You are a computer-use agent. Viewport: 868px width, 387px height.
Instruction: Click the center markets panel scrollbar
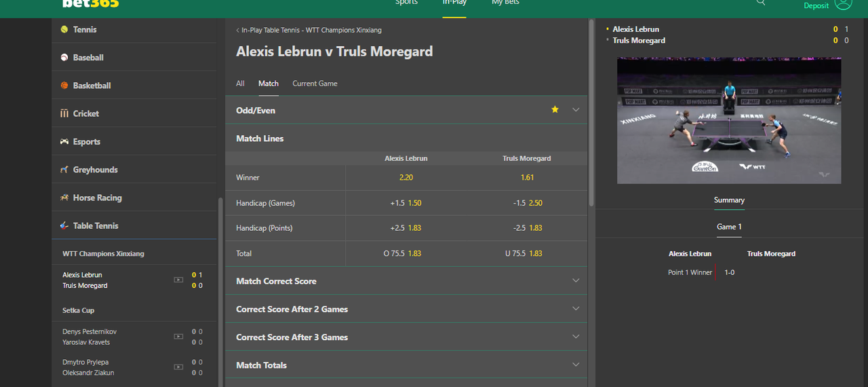pos(591,113)
